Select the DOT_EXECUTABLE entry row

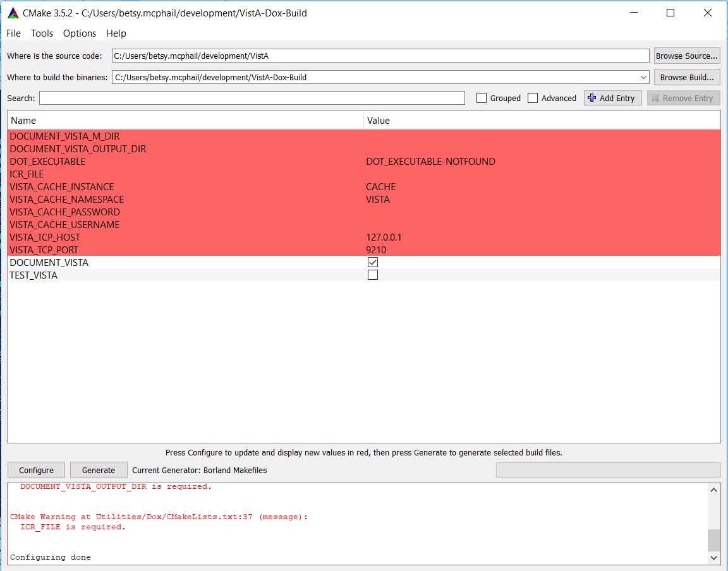[47, 161]
